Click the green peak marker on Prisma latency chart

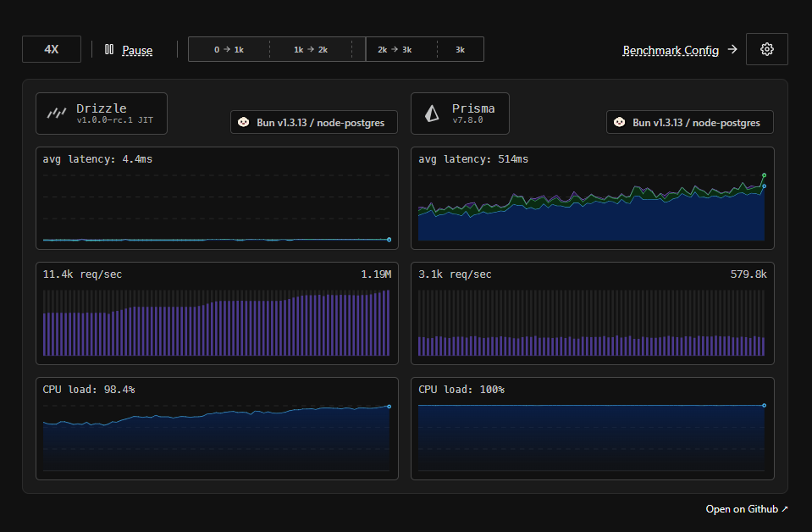coord(764,175)
